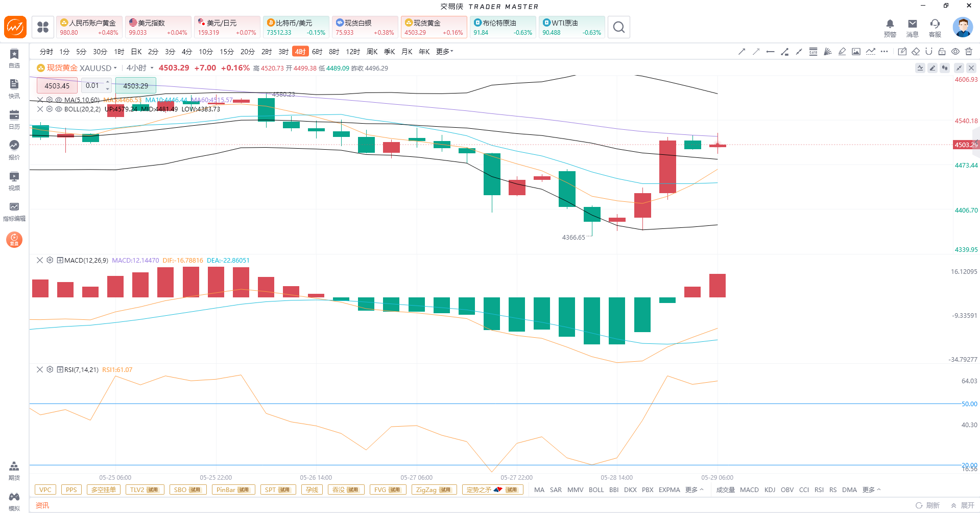Remove the MACD(12,26,9) indicator panel

40,260
